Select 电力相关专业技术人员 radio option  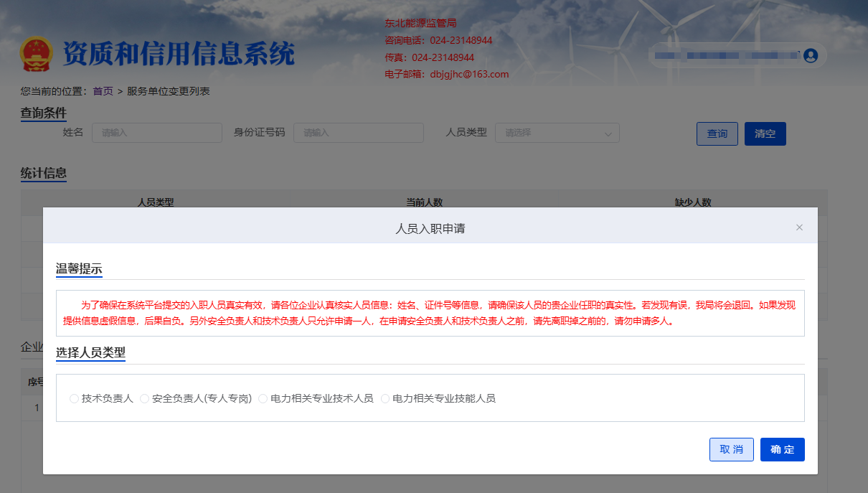(x=263, y=398)
